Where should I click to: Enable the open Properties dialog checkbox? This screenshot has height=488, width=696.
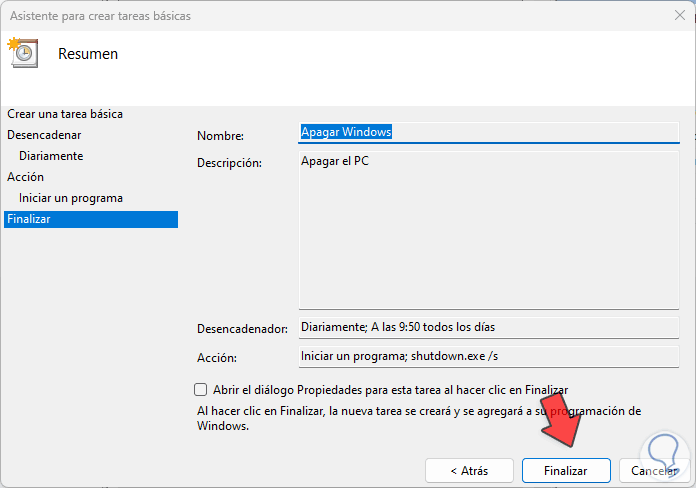coord(200,390)
